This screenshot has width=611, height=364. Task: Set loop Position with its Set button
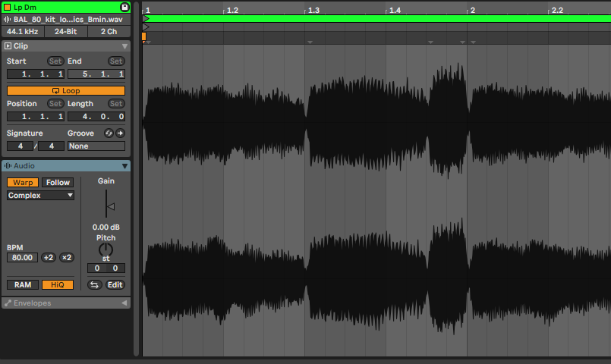(x=55, y=104)
